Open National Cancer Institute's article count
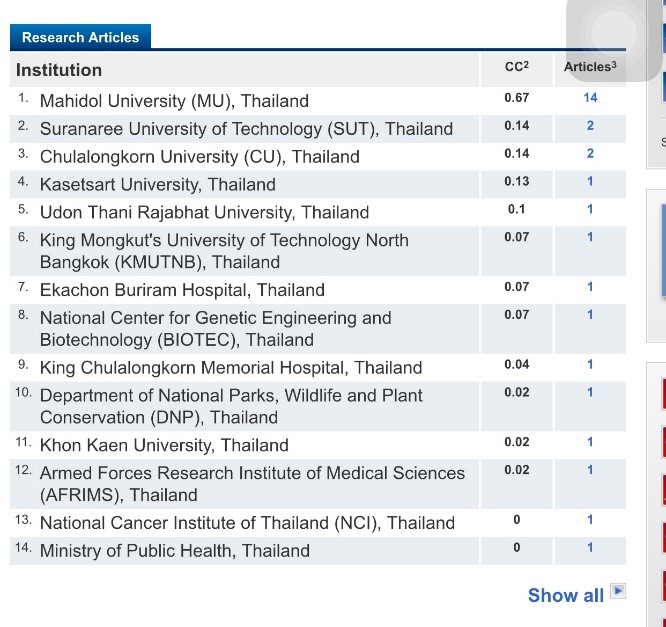Screen dimensions: 666x627 (x=590, y=520)
